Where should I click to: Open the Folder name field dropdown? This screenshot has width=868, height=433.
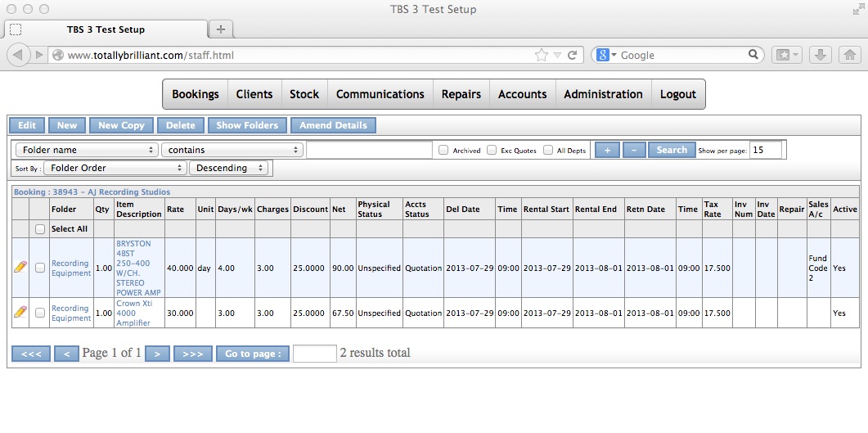click(87, 150)
